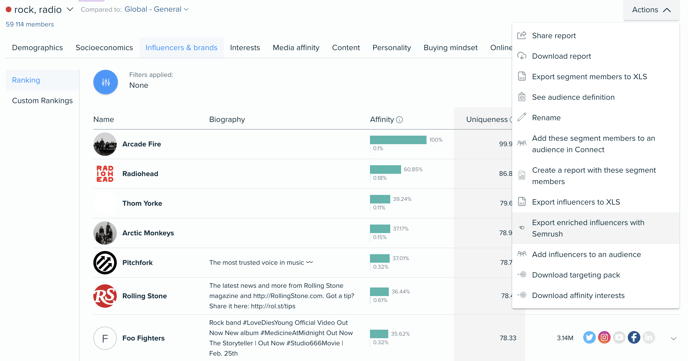Collapse the Actions dropdown menu

[x=651, y=10]
